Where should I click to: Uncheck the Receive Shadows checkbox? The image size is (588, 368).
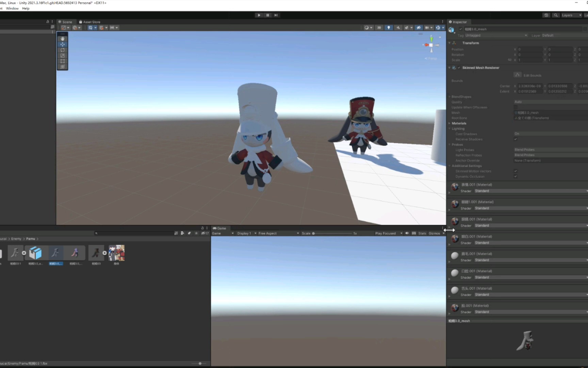[x=516, y=139]
